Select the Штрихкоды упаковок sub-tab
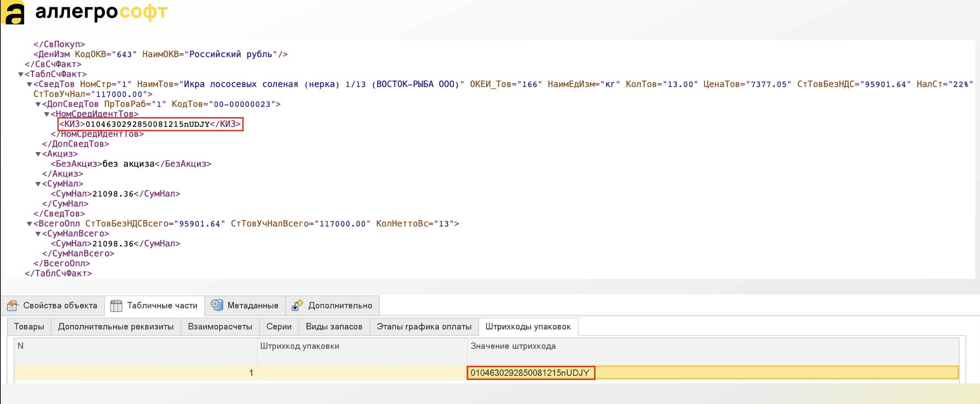980x404 pixels. pos(528,327)
